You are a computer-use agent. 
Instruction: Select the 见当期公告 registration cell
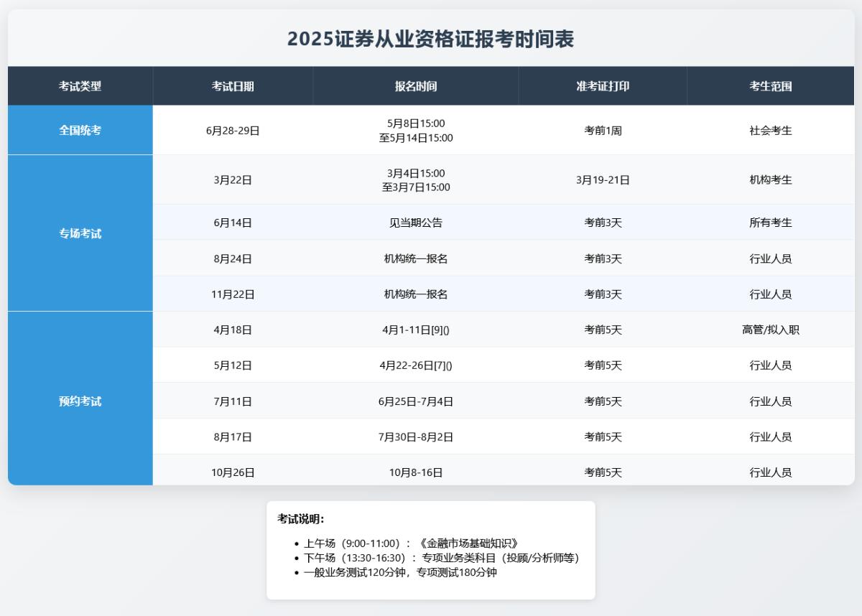pos(415,223)
